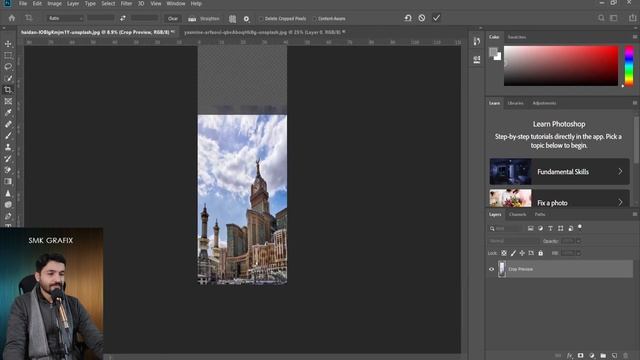This screenshot has height=360, width=640.
Task: Select the Brush tool
Action: click(8, 136)
